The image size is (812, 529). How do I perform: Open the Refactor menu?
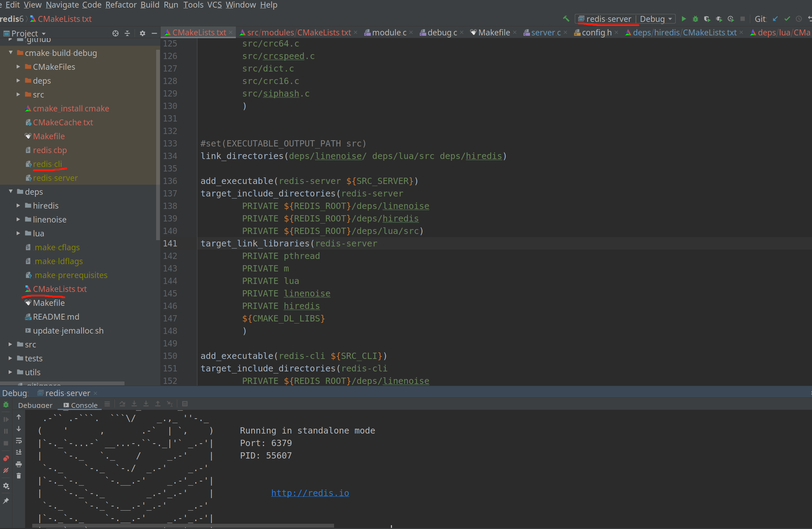pos(121,5)
